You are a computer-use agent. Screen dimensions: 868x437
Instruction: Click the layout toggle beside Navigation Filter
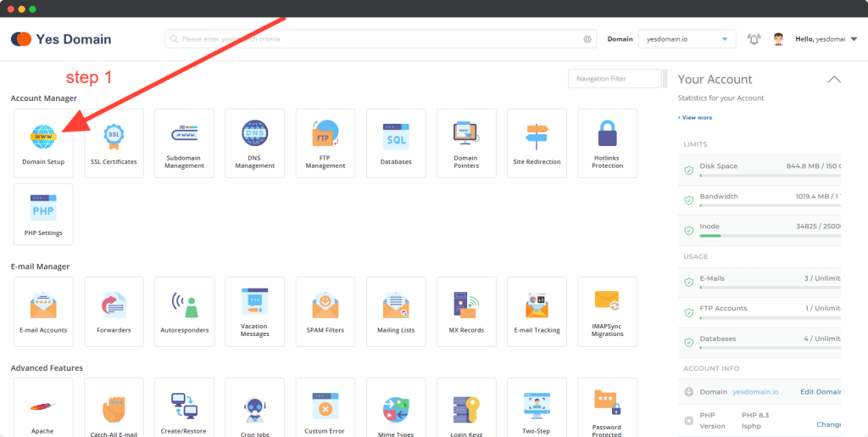665,79
